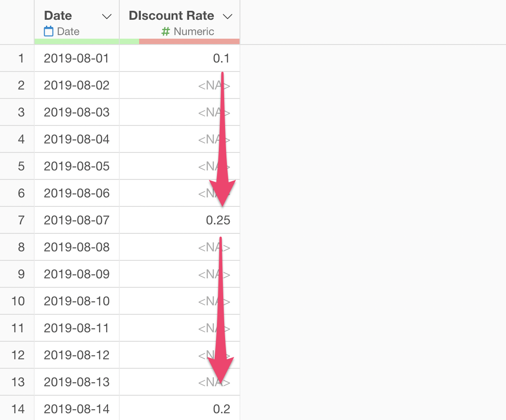Select the 2019-08-01 date cell
Screen dimensions: 506x420
coord(77,58)
